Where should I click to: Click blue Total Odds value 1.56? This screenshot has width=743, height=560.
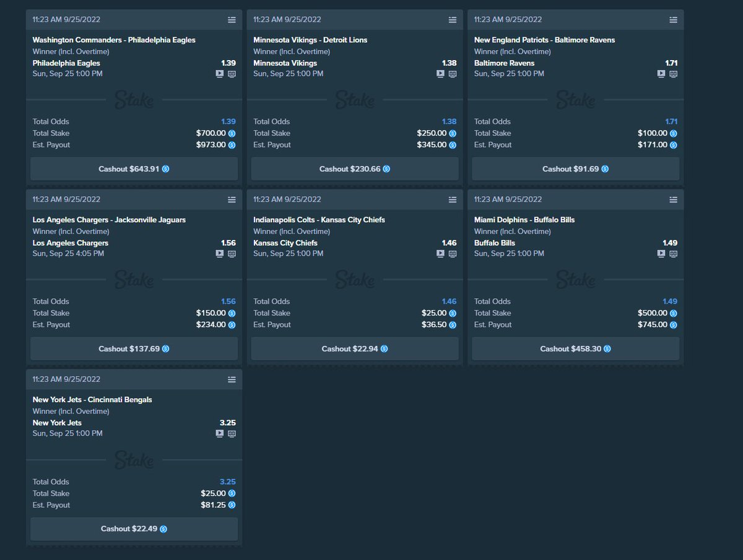pyautogui.click(x=228, y=302)
